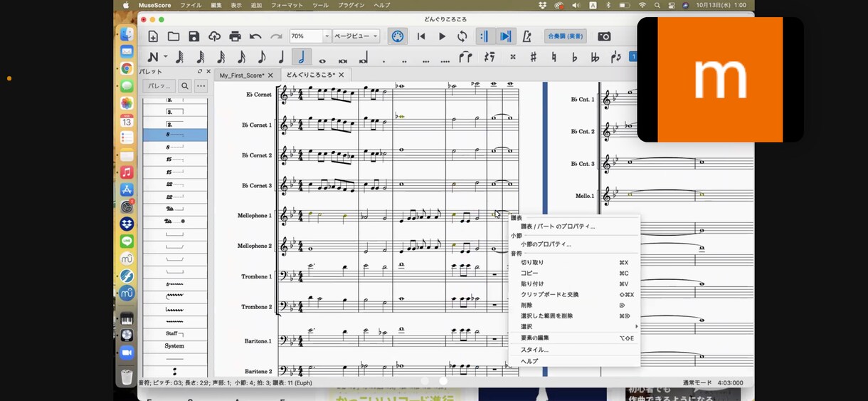Add a tie with tie icon
The width and height of the screenshot is (868, 401).
[x=465, y=57]
